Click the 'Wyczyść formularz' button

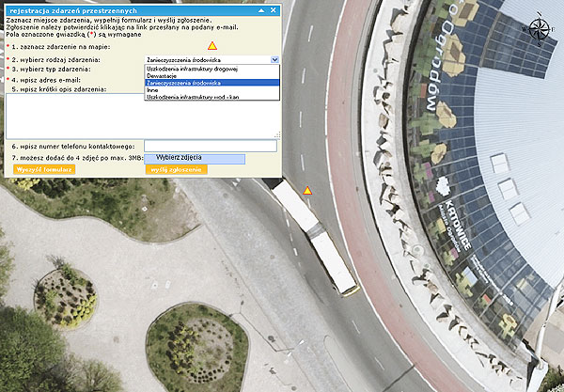(44, 169)
